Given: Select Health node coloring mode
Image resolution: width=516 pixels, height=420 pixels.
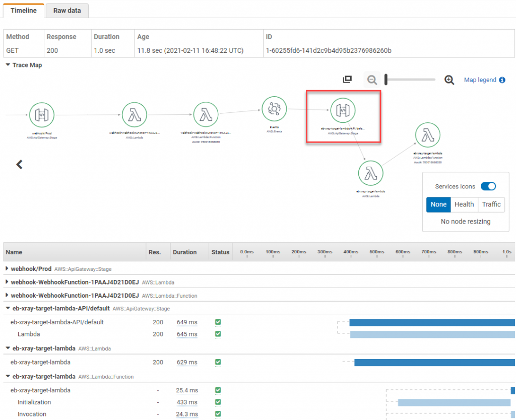Looking at the screenshot, I should 464,204.
